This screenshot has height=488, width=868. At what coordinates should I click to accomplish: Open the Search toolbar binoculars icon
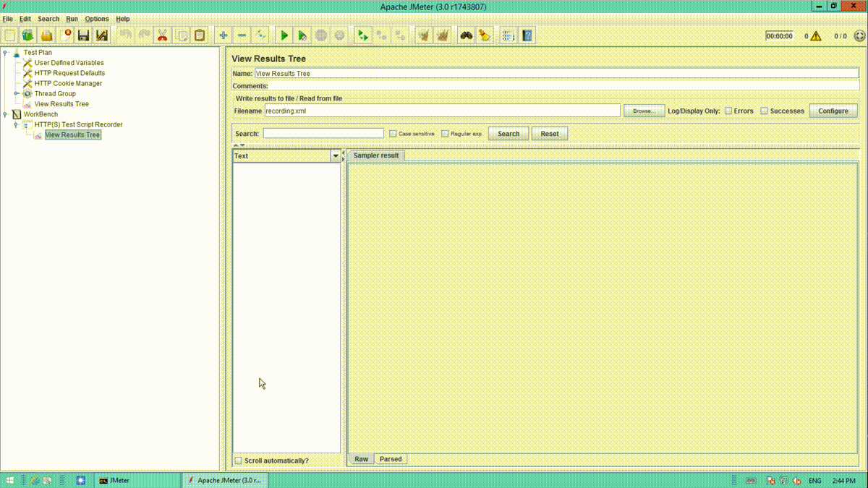click(466, 35)
